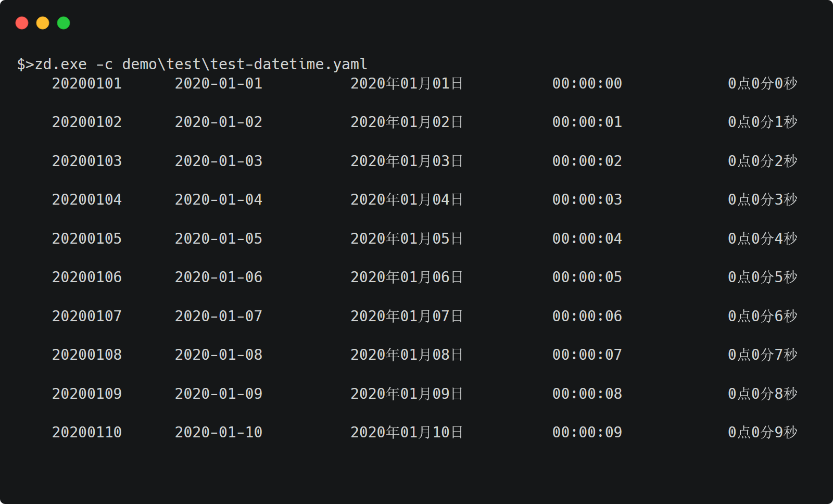Select the value 20200101 in the output
Image resolution: width=833 pixels, height=504 pixels.
point(87,83)
